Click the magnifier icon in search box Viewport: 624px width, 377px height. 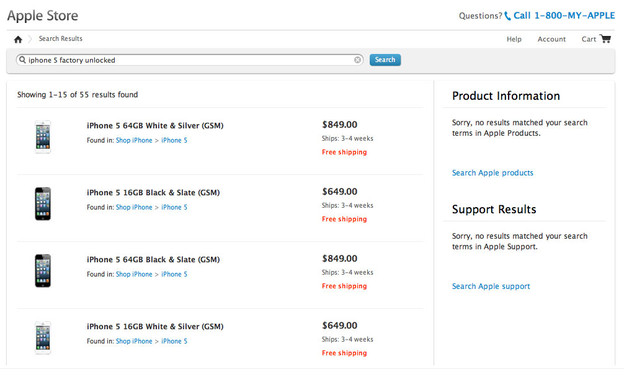22,60
